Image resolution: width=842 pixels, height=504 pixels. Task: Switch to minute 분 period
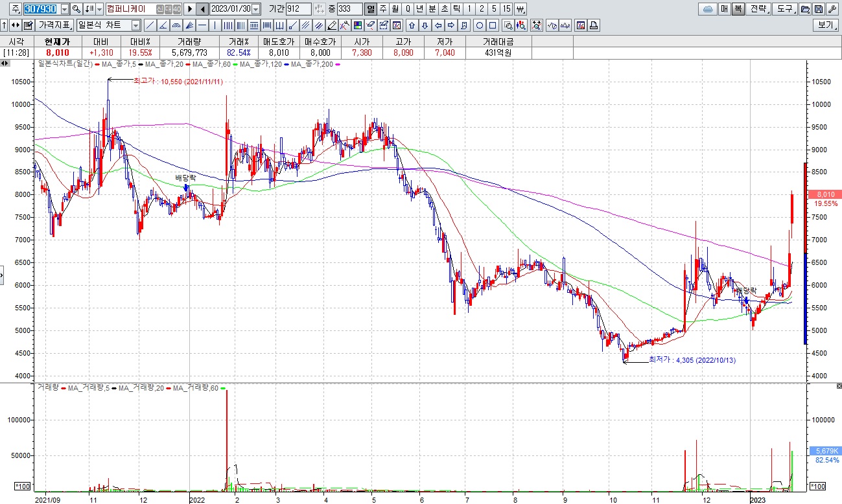[432, 9]
